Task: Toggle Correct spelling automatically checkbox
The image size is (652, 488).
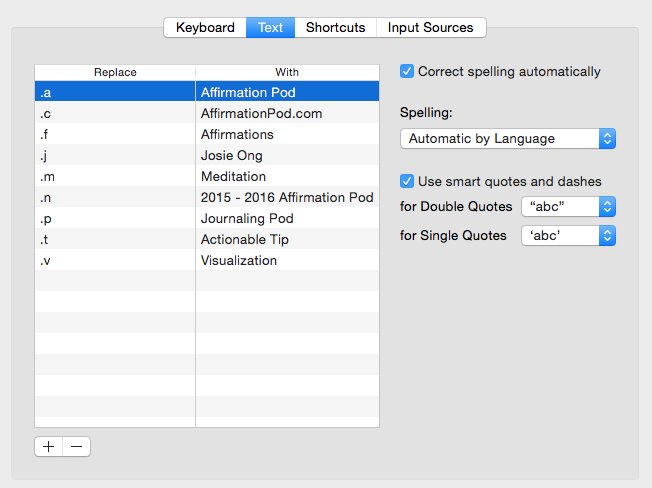Action: (407, 71)
